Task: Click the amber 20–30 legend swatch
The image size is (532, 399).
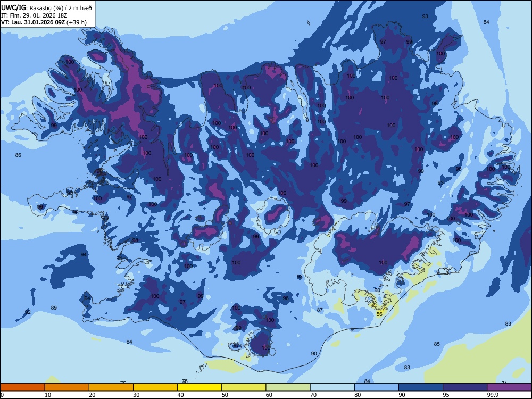Action: [111, 387]
